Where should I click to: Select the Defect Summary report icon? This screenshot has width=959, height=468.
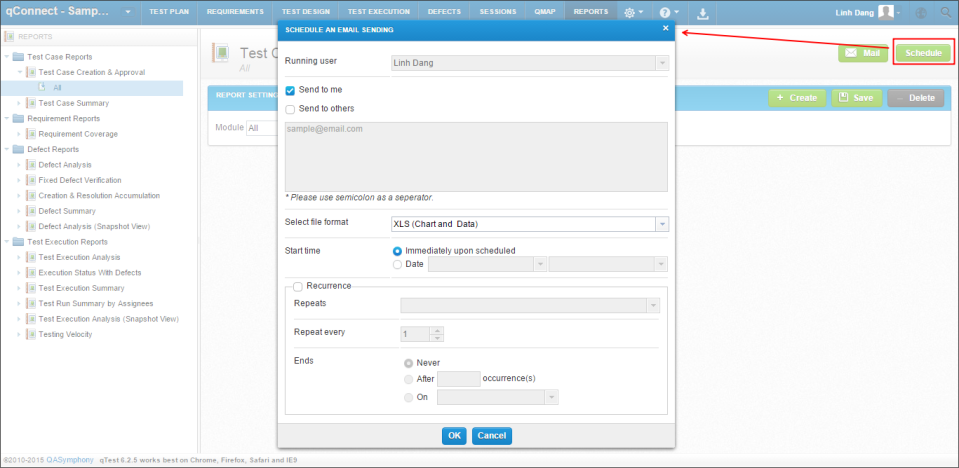[30, 211]
